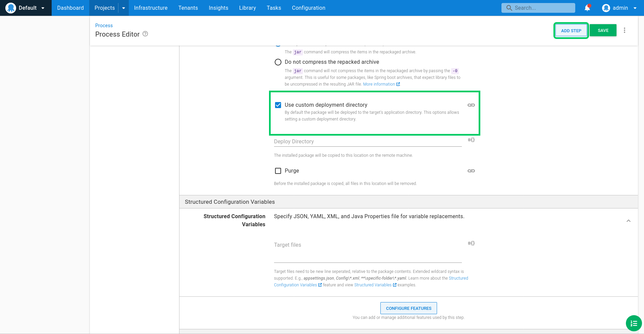
Task: Insert variable into Target files field
Action: pos(471,243)
